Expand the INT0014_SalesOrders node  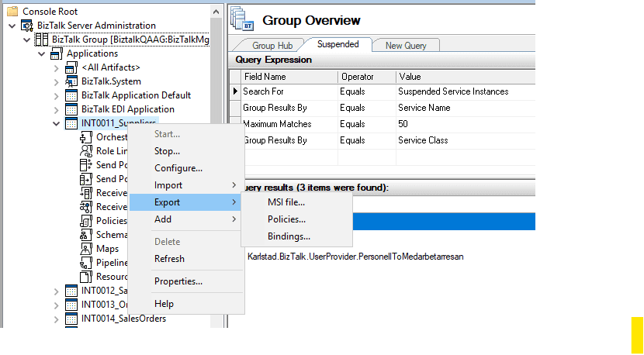(57, 319)
